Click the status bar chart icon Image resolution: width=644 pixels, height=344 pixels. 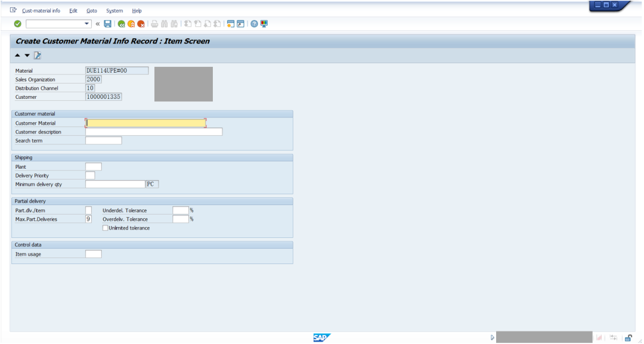(599, 338)
